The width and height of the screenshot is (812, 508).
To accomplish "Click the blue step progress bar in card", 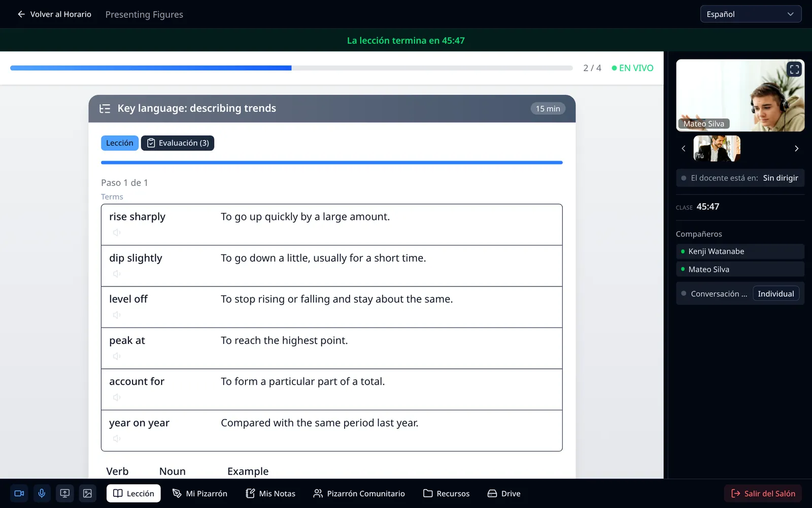I will tap(332, 163).
